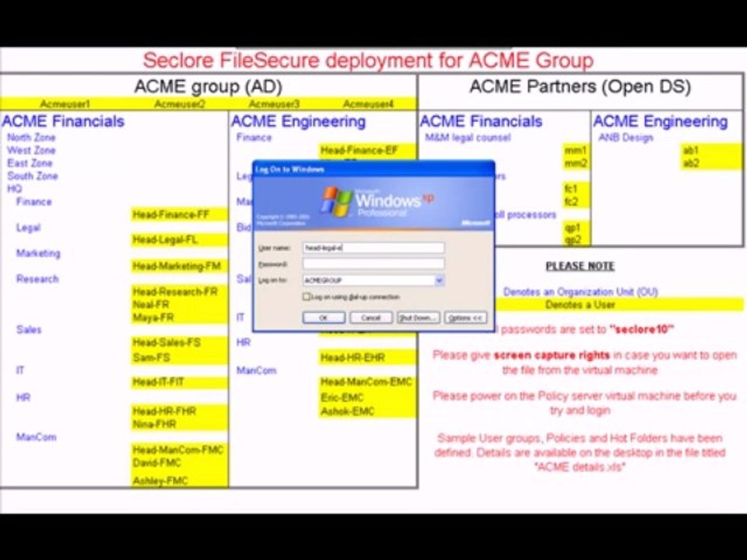Select Eric-EMC user label
Screen dimensions: 747x560
point(342,397)
